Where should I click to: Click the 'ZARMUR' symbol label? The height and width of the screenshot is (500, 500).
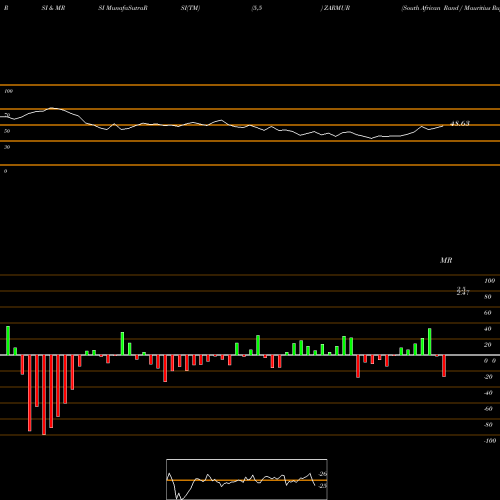pyautogui.click(x=336, y=8)
